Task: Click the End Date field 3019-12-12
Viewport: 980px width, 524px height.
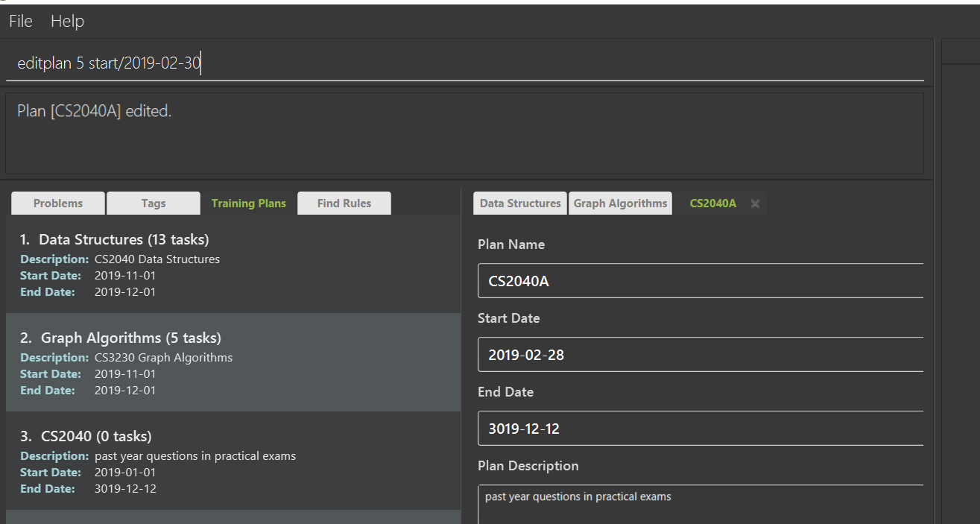Action: click(x=701, y=429)
